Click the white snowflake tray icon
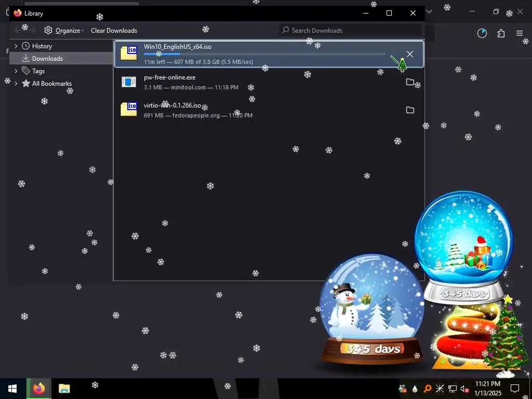Image resolution: width=532 pixels, height=399 pixels. pyautogui.click(x=440, y=389)
